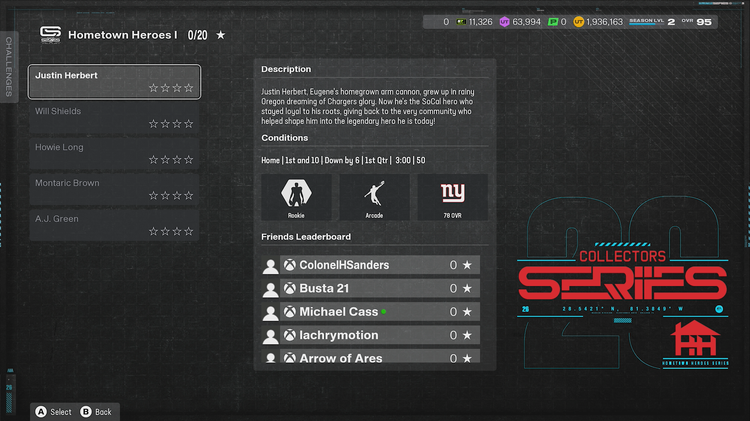The width and height of the screenshot is (750, 421).
Task: Open the Challenges side tab
Action: coord(9,66)
